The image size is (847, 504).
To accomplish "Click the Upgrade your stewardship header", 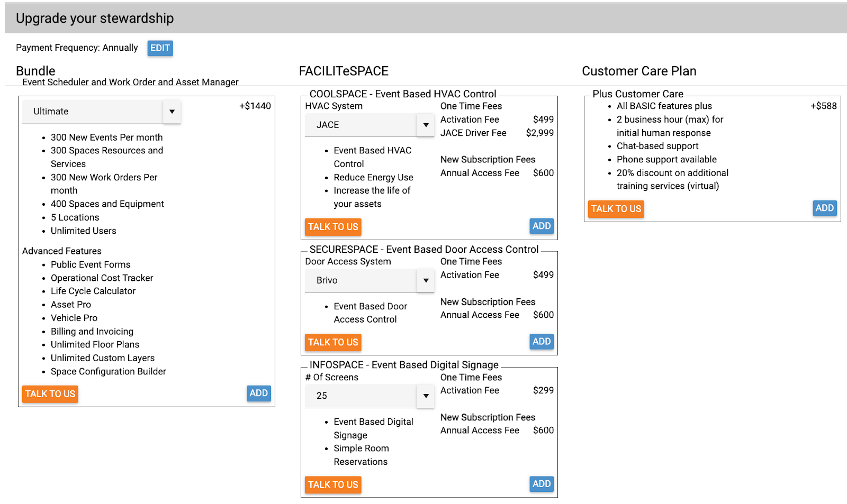I will point(95,19).
